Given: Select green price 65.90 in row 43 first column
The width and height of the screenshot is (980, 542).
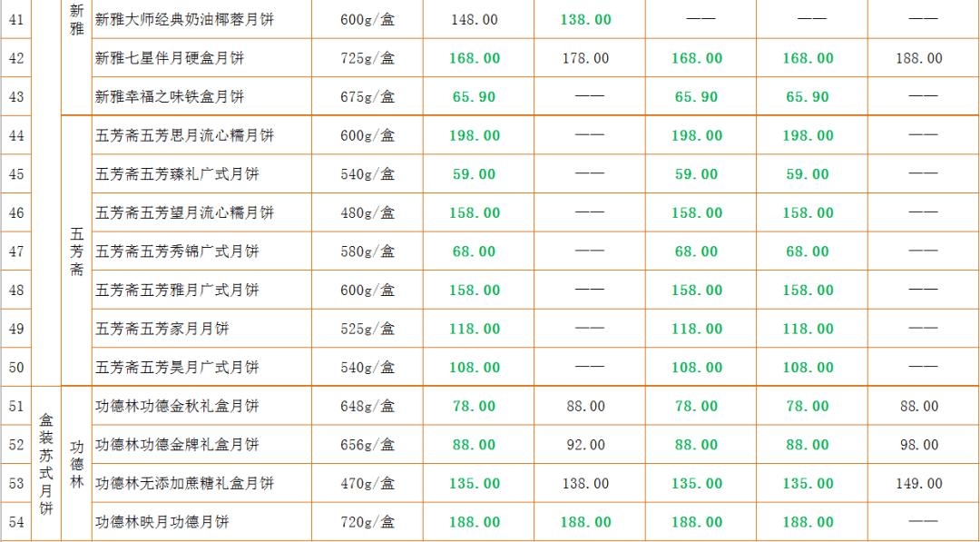Looking at the screenshot, I should pyautogui.click(x=474, y=97).
